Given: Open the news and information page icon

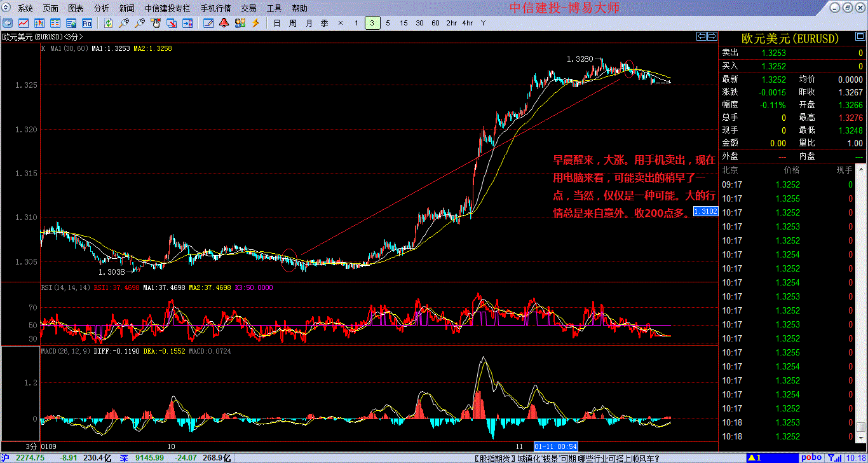Looking at the screenshot, I should [x=72, y=23].
